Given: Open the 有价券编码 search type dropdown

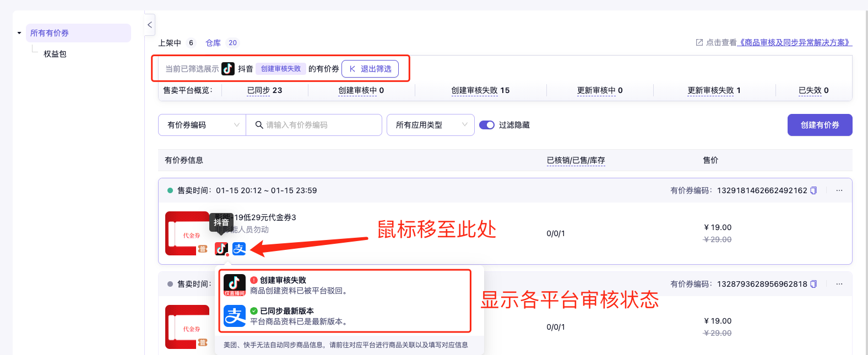Looking at the screenshot, I should click(202, 125).
